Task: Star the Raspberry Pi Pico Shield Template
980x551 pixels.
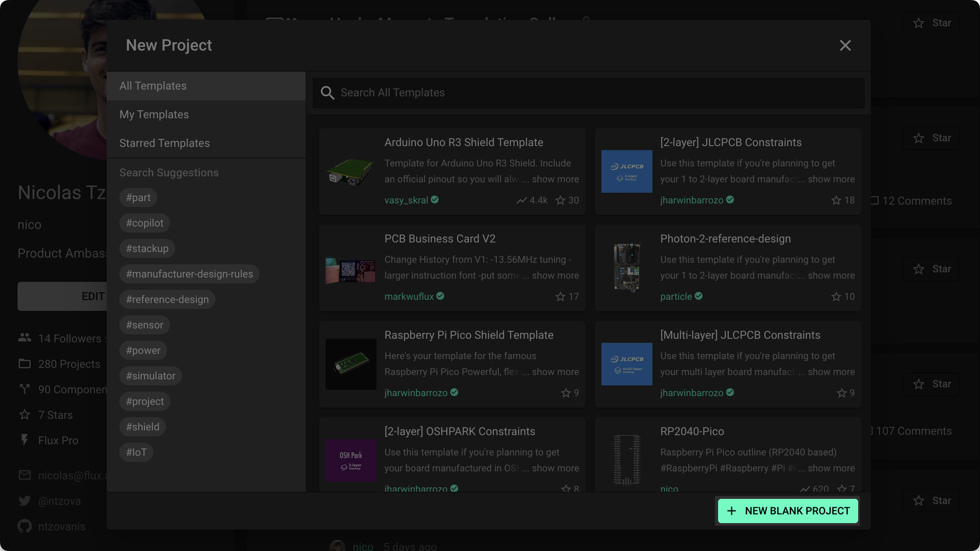Action: point(566,393)
